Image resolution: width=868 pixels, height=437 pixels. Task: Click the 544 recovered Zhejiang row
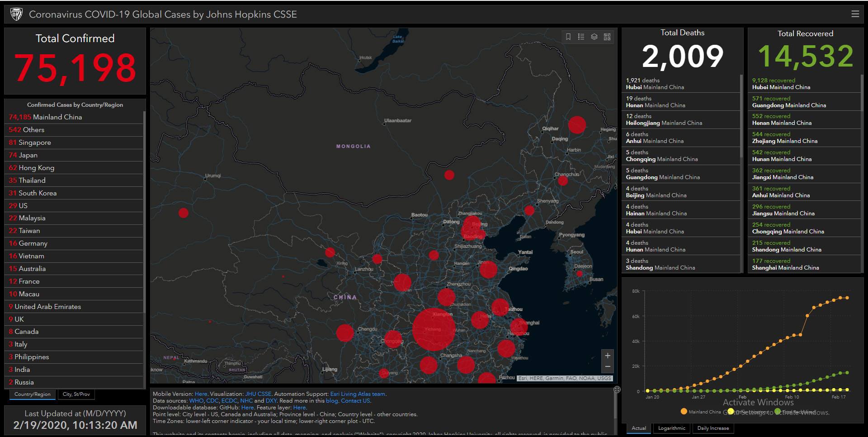click(x=805, y=138)
